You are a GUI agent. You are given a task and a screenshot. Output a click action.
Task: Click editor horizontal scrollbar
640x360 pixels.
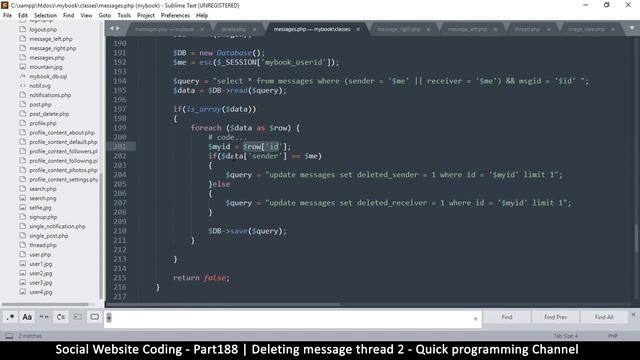click(223, 304)
